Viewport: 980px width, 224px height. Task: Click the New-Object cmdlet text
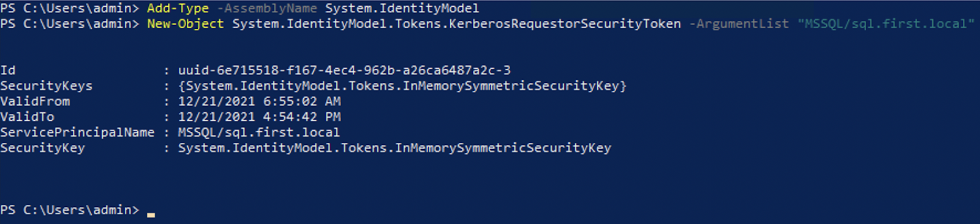pos(186,24)
